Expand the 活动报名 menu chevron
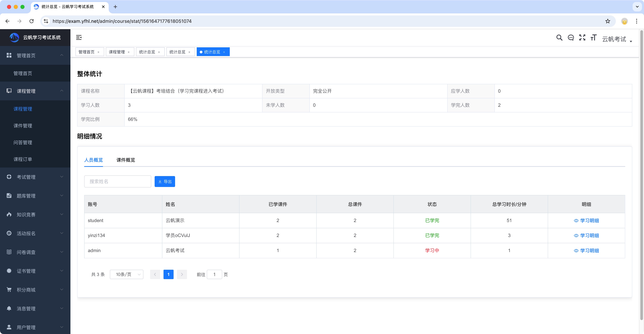 coord(62,233)
